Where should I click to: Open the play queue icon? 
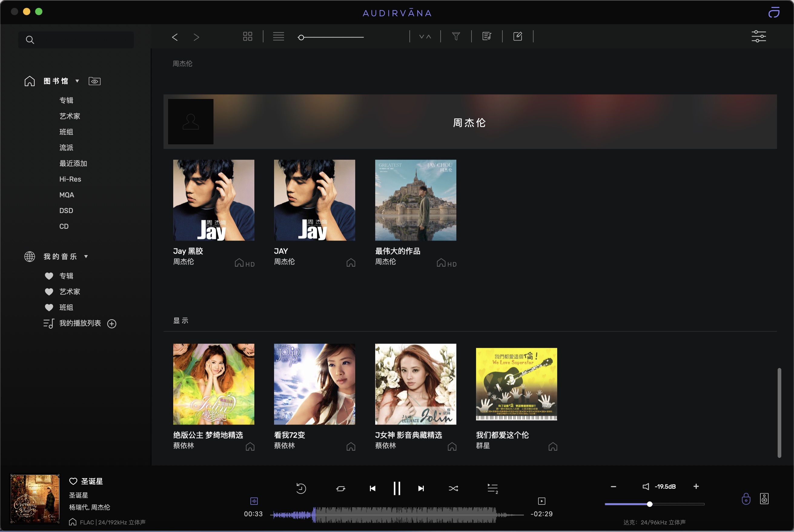tap(492, 488)
